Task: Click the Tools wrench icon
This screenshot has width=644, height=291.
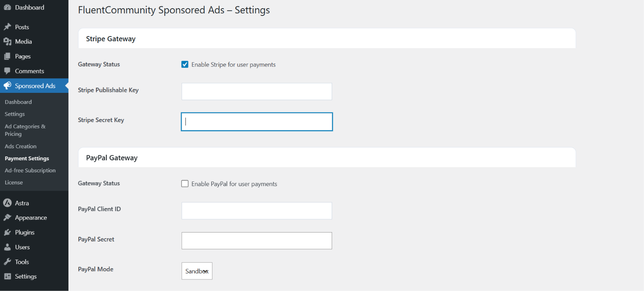Action: pos(7,262)
